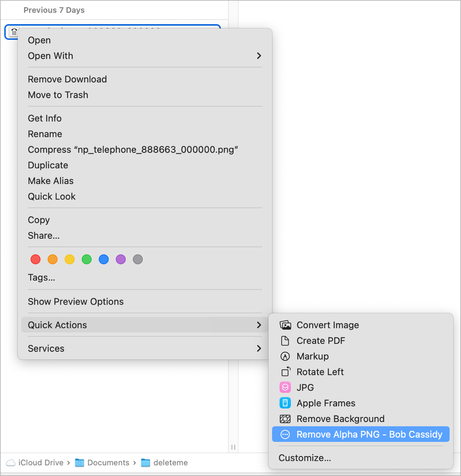Image resolution: width=461 pixels, height=476 pixels.
Task: Open the Tags… editor
Action: (x=42, y=278)
